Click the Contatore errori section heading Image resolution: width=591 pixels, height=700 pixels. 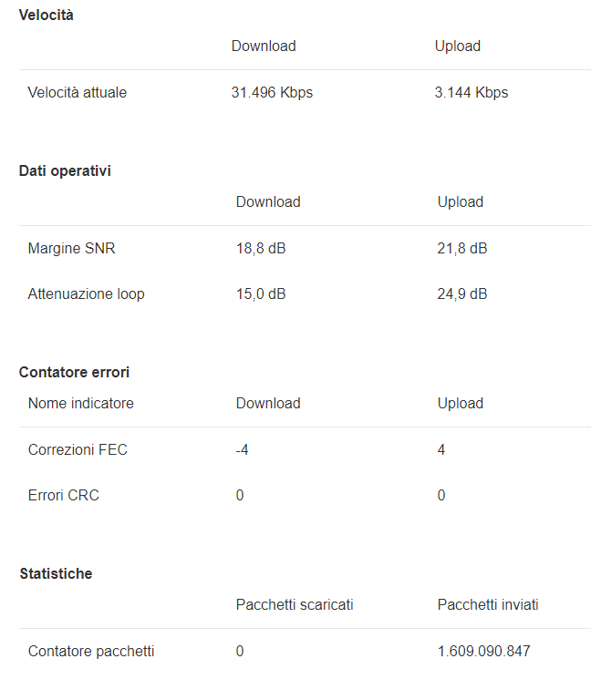click(x=74, y=373)
